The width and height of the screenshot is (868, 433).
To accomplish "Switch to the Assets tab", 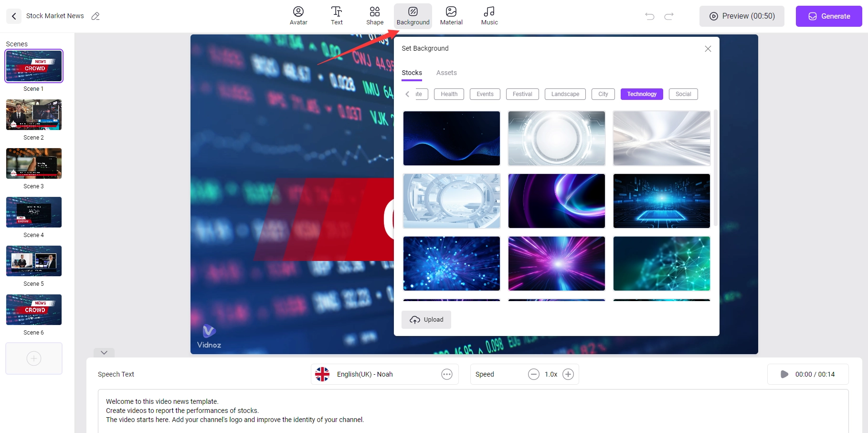I will pyautogui.click(x=446, y=73).
